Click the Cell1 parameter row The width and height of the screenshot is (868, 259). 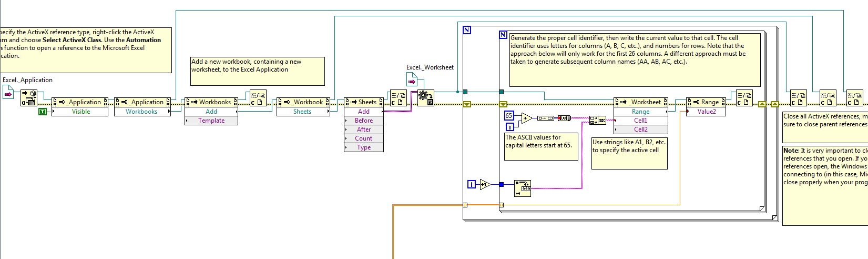coord(641,121)
